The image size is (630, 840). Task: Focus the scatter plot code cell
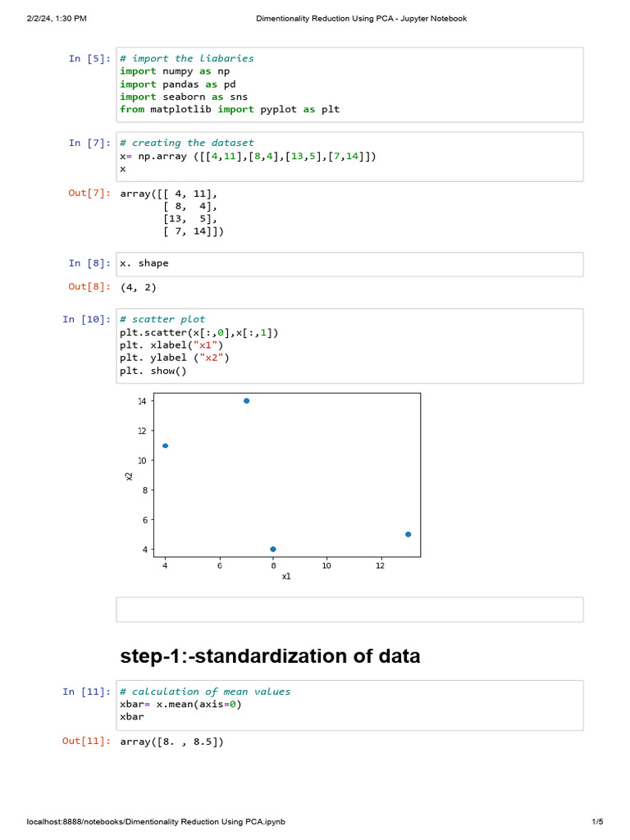coord(349,345)
